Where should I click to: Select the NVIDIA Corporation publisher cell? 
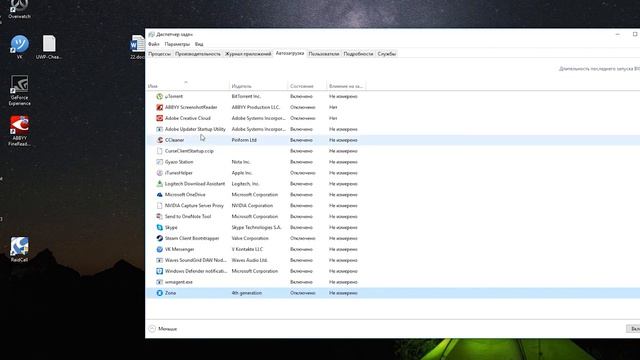252,206
